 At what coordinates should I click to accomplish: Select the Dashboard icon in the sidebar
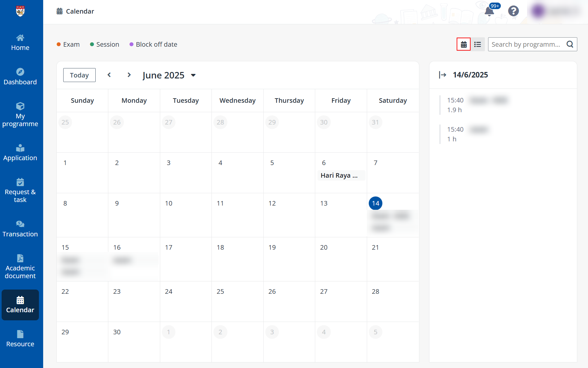(x=20, y=76)
